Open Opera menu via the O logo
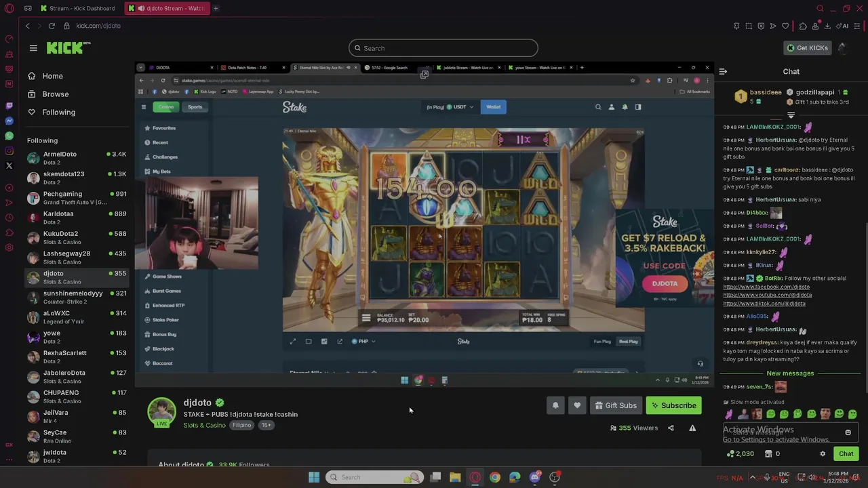 pos(9,8)
